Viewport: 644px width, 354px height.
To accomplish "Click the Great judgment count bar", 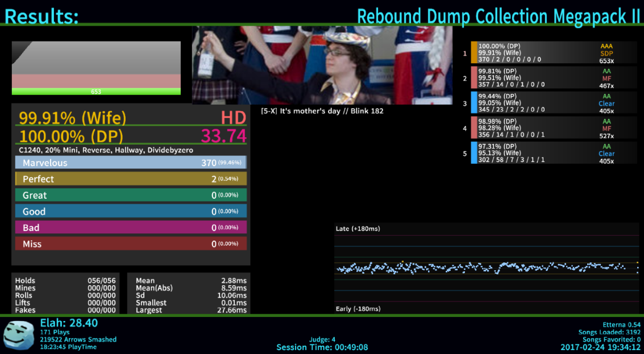I will point(131,195).
